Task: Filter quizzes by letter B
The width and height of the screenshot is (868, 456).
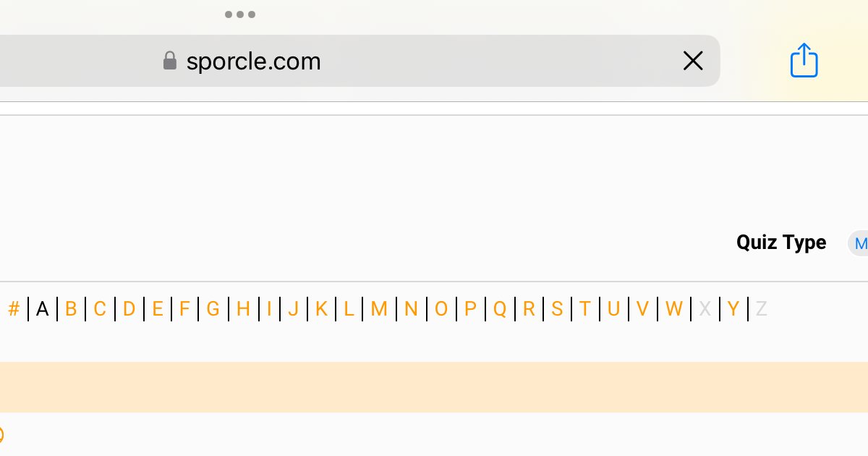Action: 71,309
